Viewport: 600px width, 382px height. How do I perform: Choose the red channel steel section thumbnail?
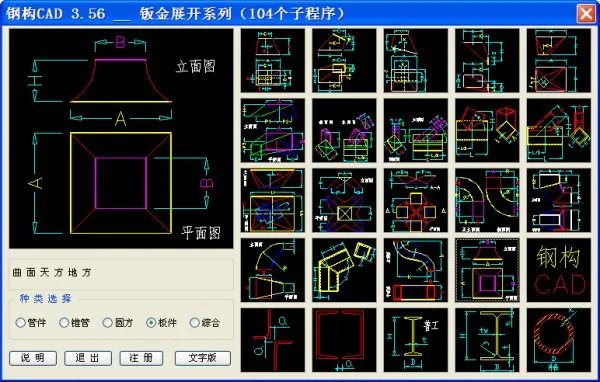344,340
